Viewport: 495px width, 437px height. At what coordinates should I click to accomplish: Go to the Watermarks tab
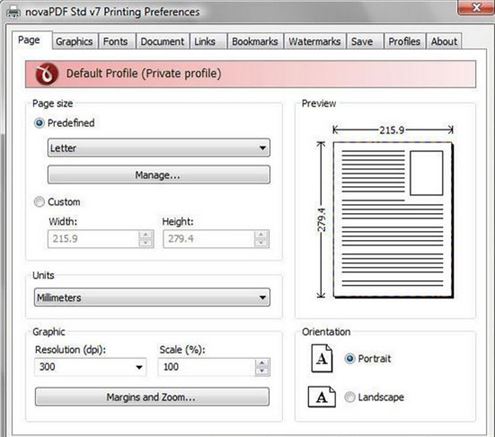tap(314, 42)
